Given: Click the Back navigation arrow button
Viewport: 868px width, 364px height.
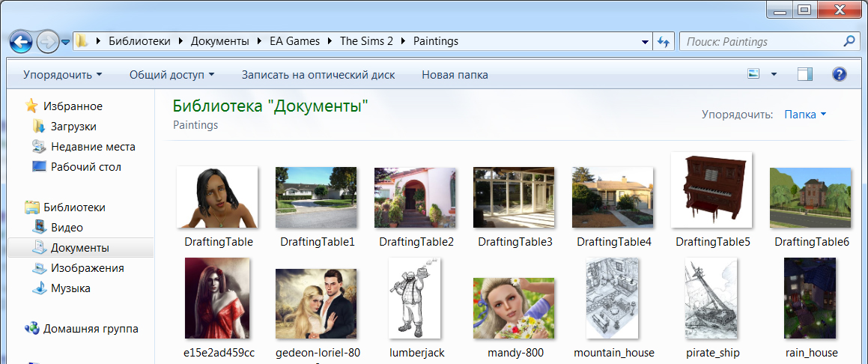Looking at the screenshot, I should coord(22,41).
